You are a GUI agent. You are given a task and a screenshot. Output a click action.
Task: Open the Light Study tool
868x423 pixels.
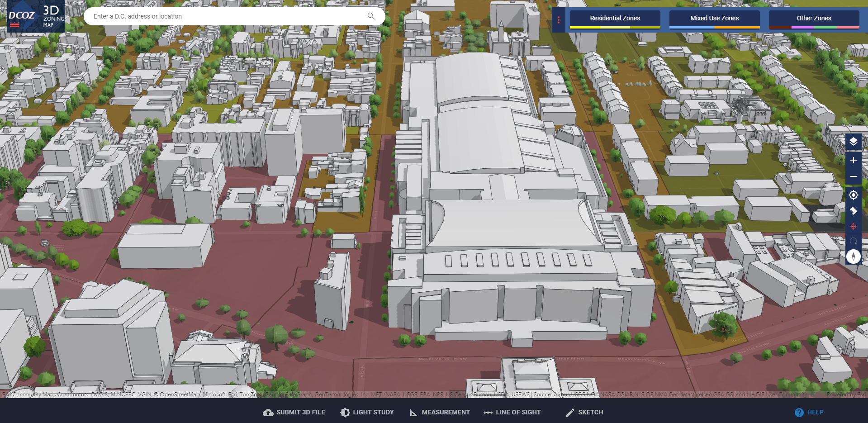coord(367,412)
